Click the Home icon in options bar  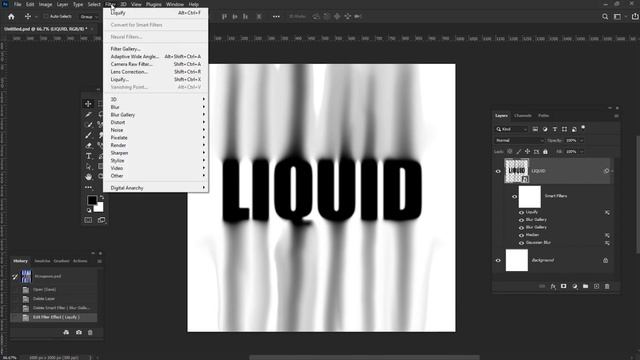pyautogui.click(x=11, y=17)
